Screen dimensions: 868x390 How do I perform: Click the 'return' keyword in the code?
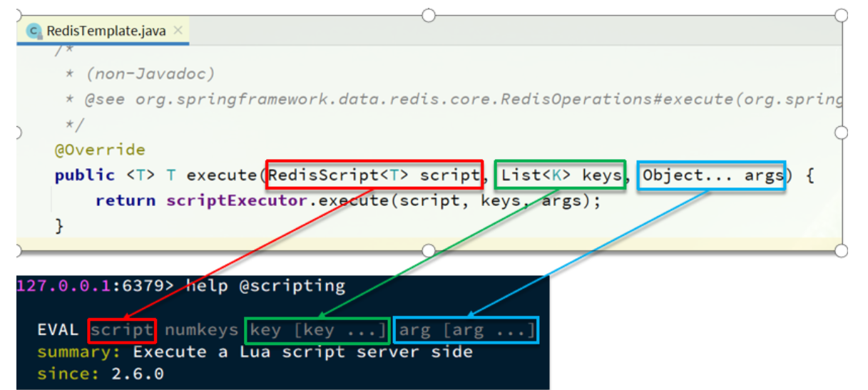coord(126,201)
